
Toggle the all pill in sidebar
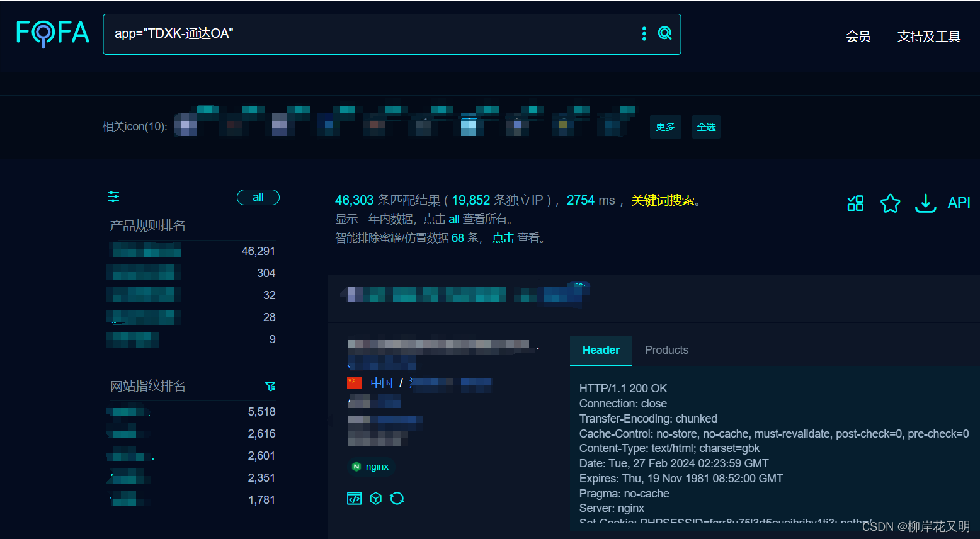click(258, 197)
